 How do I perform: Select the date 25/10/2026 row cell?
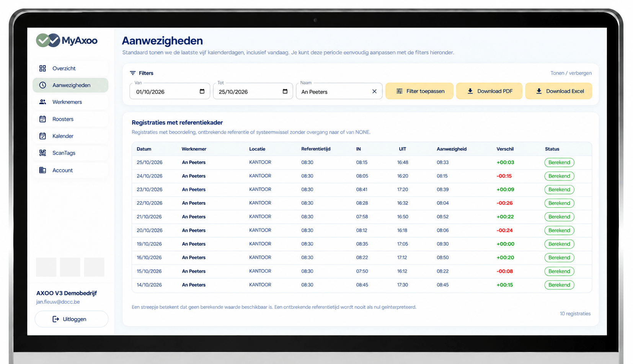[x=150, y=162]
